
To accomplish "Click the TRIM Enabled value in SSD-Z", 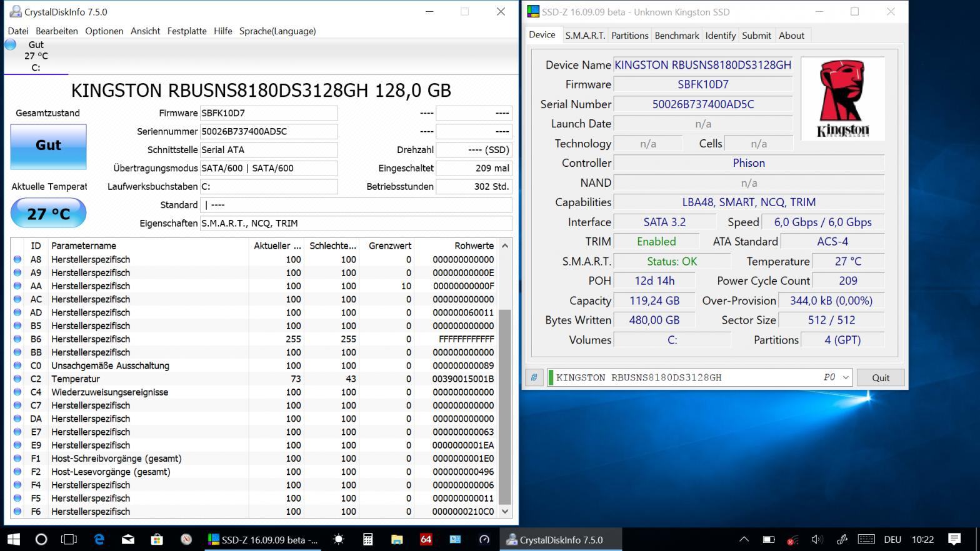I will pos(656,241).
